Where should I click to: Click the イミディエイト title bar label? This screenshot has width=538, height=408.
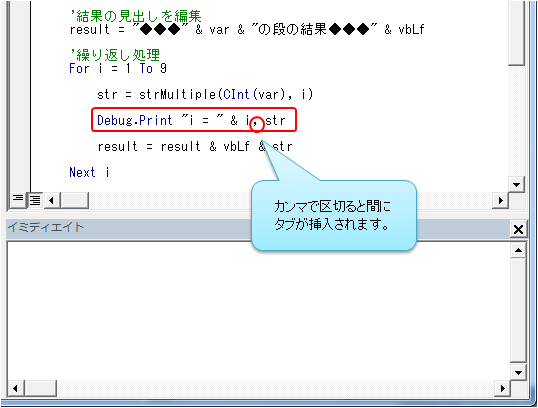45,227
